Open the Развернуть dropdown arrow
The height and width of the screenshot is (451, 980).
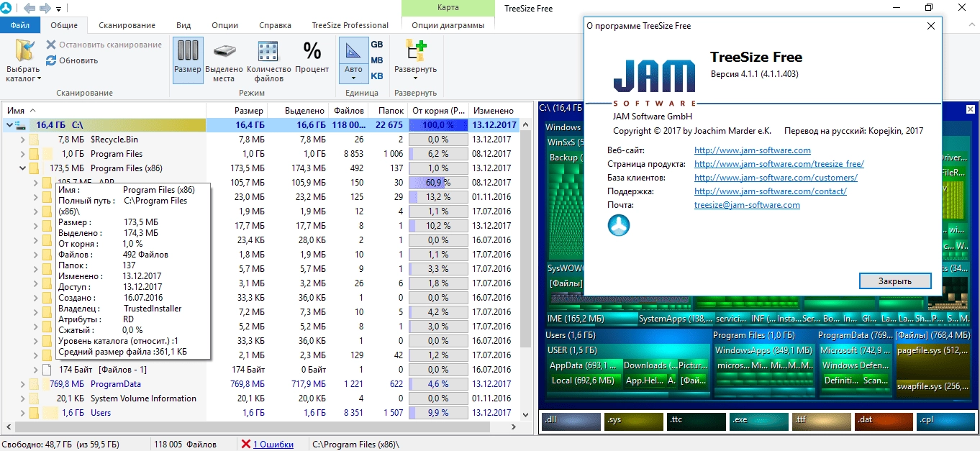coord(415,78)
